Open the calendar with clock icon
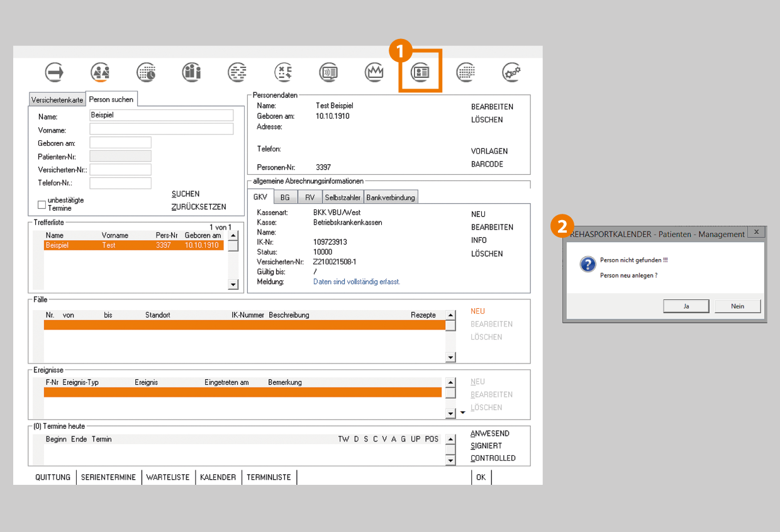The height and width of the screenshot is (532, 780). tap(147, 72)
